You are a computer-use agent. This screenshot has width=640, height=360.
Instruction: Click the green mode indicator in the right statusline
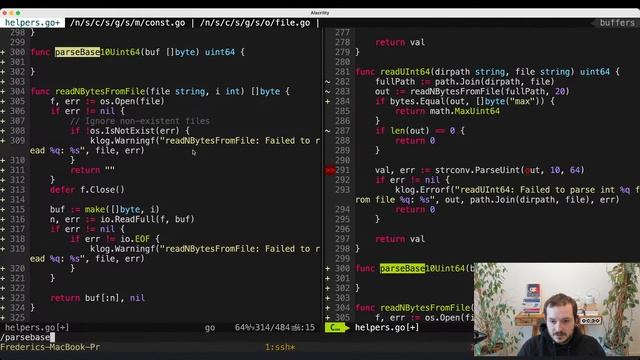coord(336,327)
